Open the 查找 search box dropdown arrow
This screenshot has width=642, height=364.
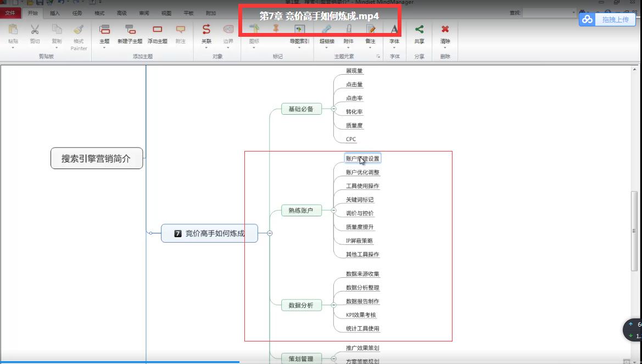(x=573, y=13)
